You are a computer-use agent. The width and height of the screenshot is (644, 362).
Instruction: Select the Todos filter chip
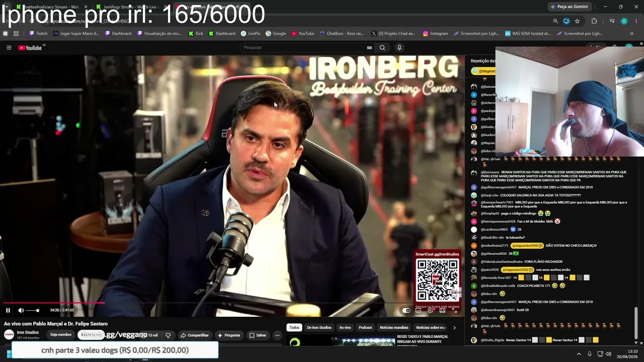[294, 328]
